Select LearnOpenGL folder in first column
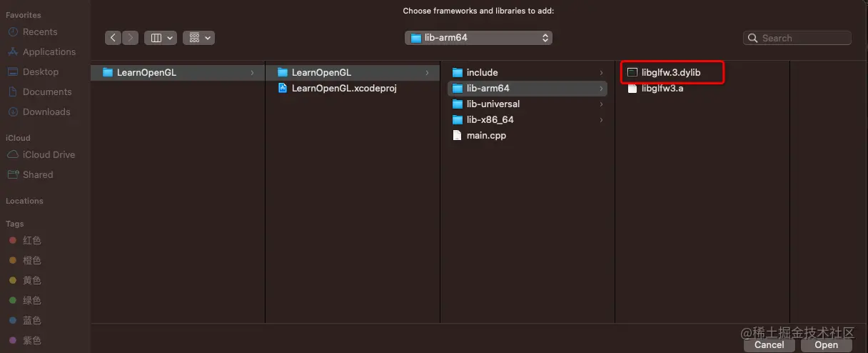The width and height of the screenshot is (868, 353). [178, 72]
